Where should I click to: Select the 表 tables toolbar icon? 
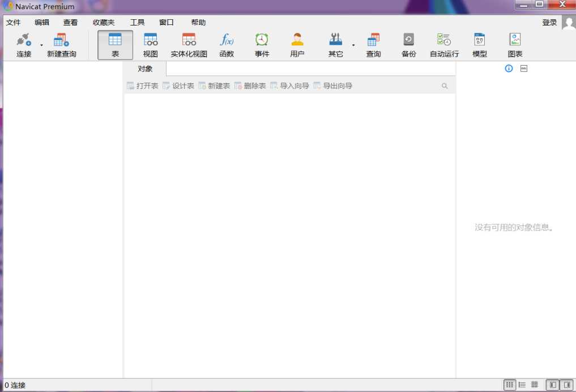point(115,45)
